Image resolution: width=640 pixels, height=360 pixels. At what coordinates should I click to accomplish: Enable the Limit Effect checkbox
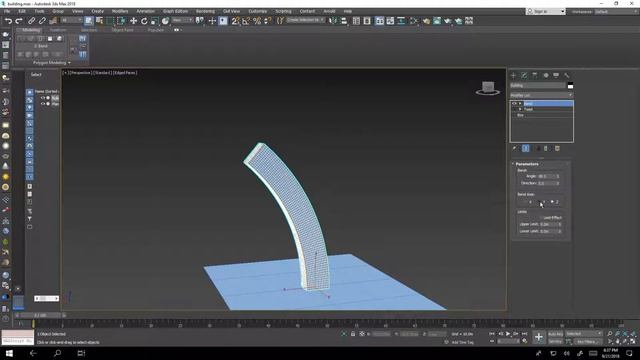tap(541, 218)
